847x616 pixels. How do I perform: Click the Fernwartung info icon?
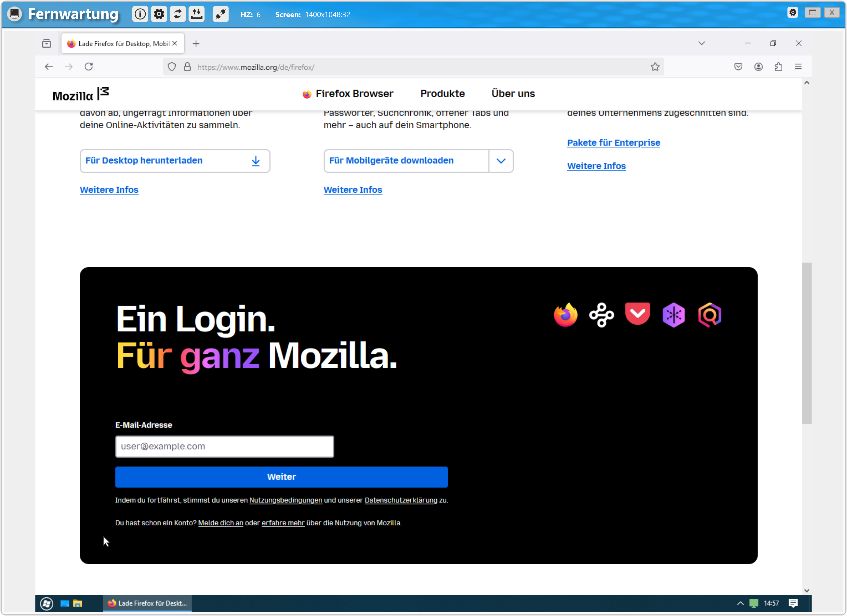(x=140, y=14)
